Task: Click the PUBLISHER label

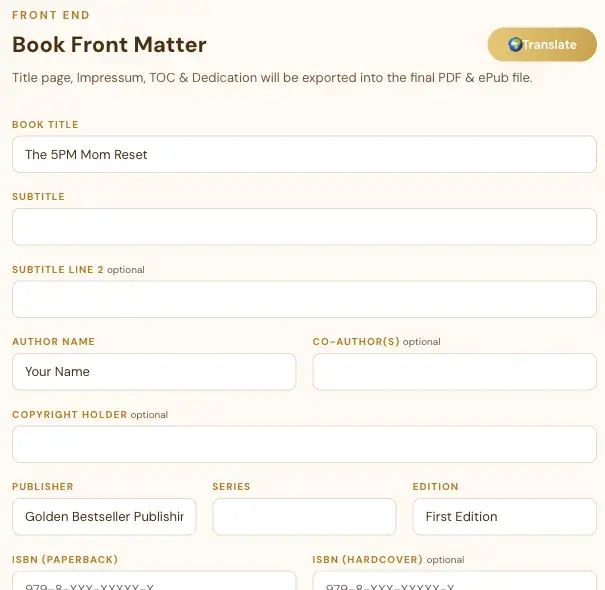Action: coord(43,487)
